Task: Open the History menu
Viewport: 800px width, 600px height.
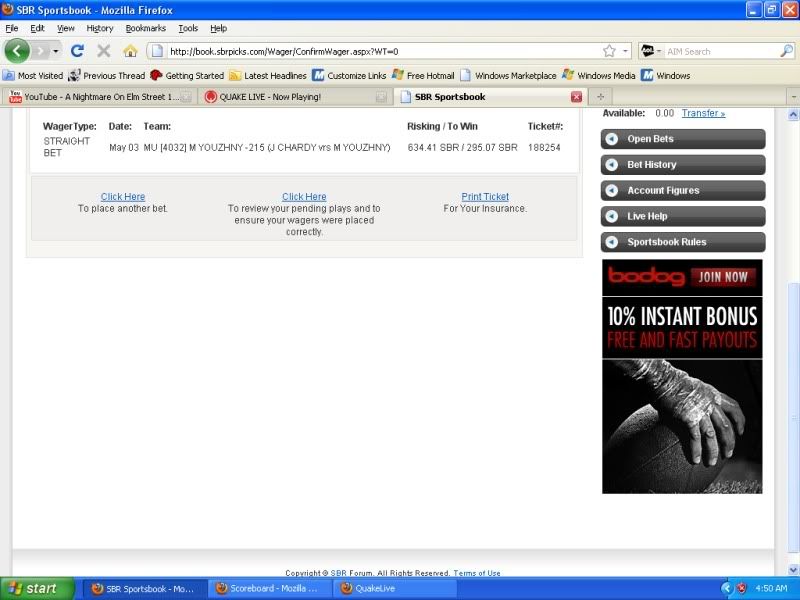Action: [99, 28]
